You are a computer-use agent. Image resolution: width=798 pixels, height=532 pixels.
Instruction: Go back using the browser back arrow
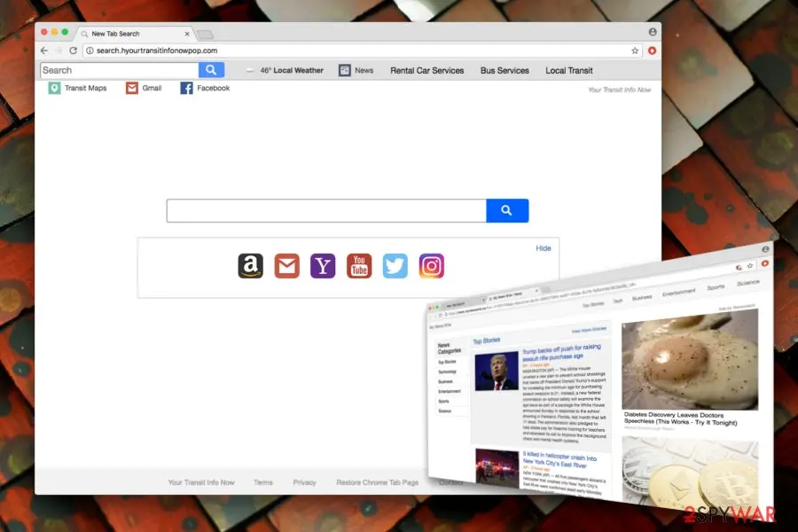44,51
